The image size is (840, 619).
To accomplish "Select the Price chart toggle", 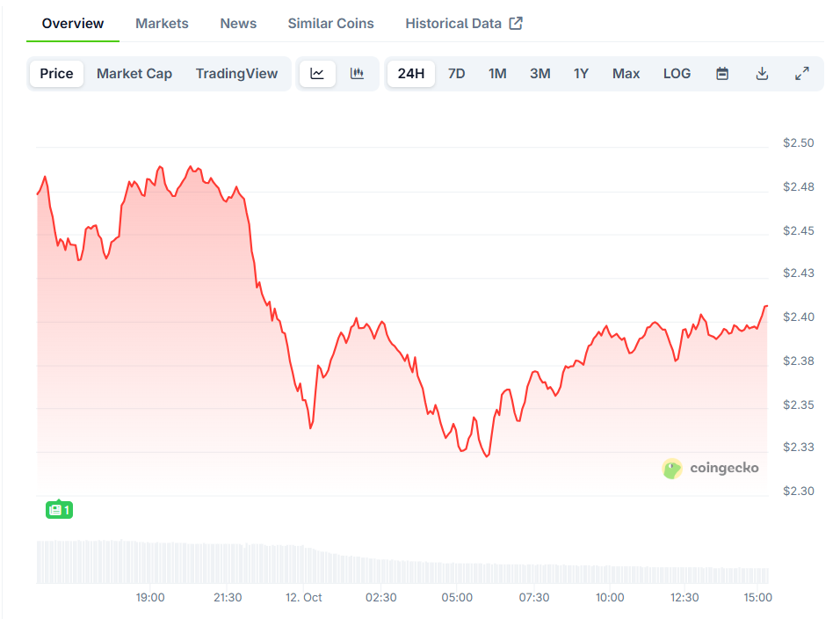I will [x=56, y=74].
